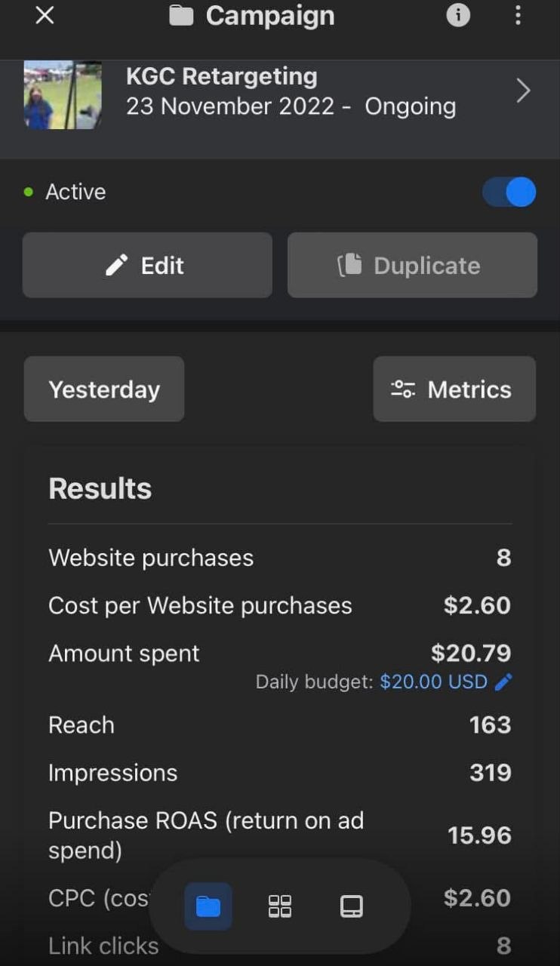Switch to the Ad Sets grid tab
560x966 pixels.
[280, 906]
